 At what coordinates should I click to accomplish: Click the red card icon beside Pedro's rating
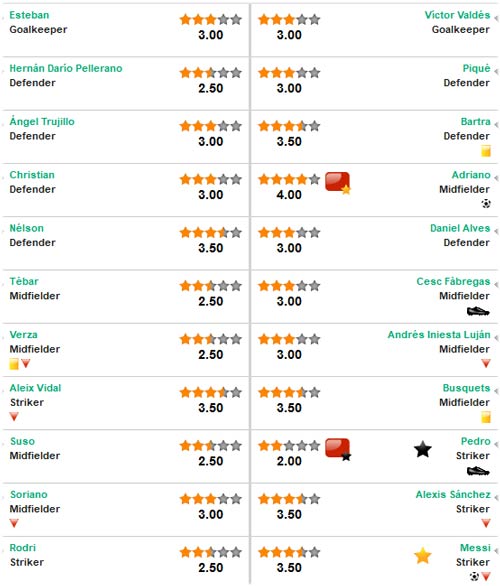338,449
